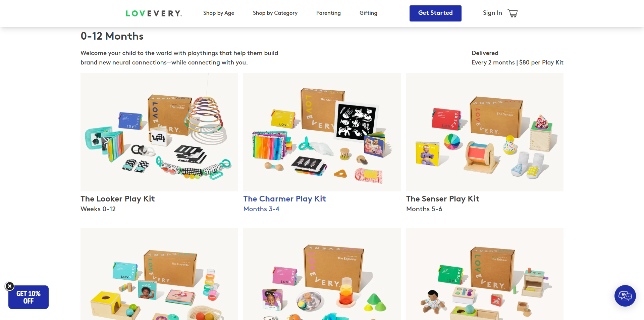
Task: Click The Senser Play Kit title
Action: click(443, 199)
